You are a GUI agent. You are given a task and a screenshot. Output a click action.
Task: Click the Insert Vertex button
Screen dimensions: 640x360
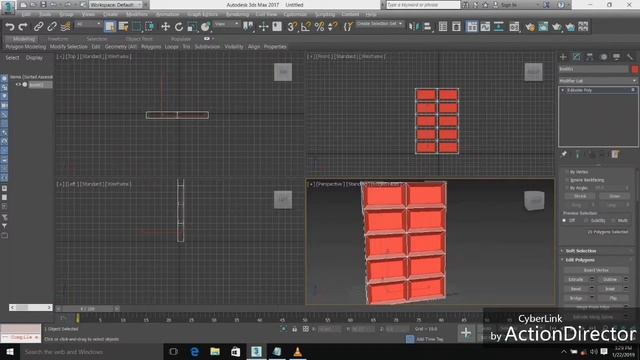coord(596,270)
